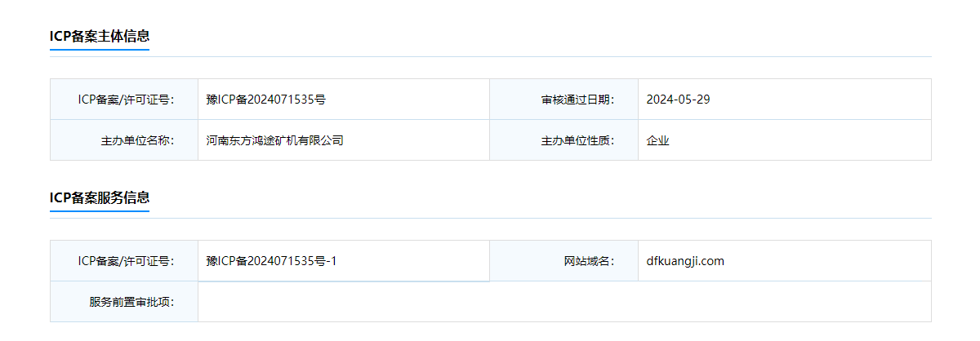Viewport: 980px width, 341px height.
Task: Click the organization type value 企业
Action: [x=657, y=140]
